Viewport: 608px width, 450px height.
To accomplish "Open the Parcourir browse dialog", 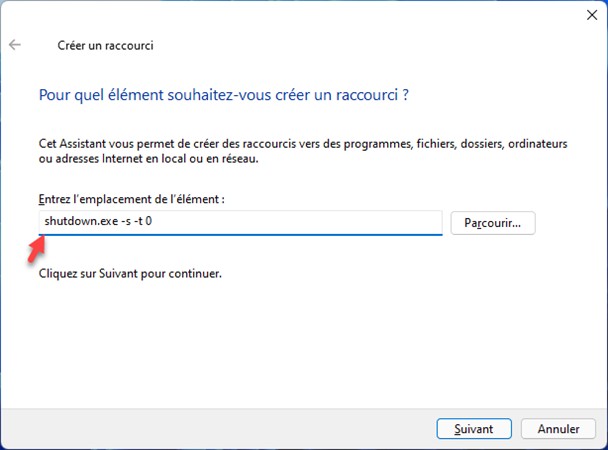I will (493, 222).
